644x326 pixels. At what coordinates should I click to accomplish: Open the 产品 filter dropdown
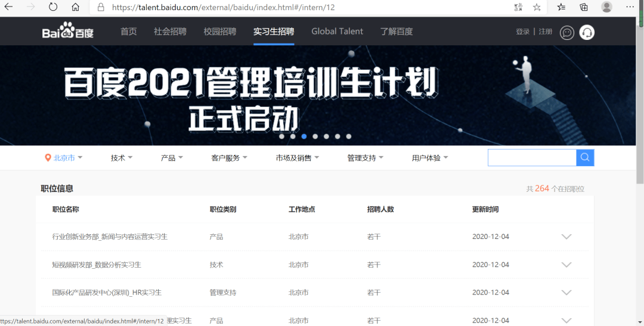(172, 158)
